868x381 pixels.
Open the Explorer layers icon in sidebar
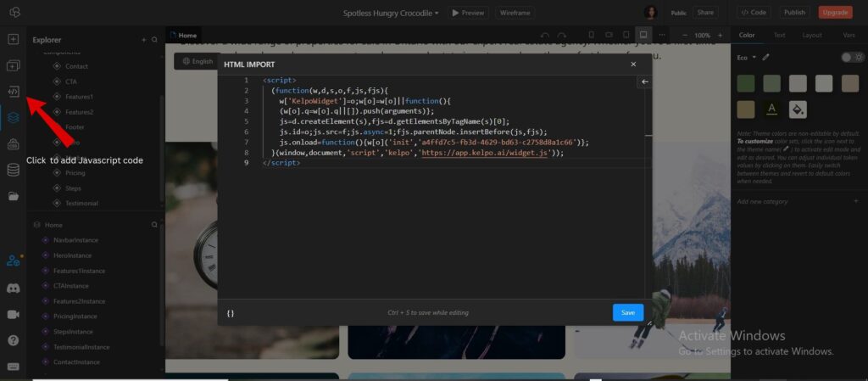pyautogui.click(x=14, y=117)
